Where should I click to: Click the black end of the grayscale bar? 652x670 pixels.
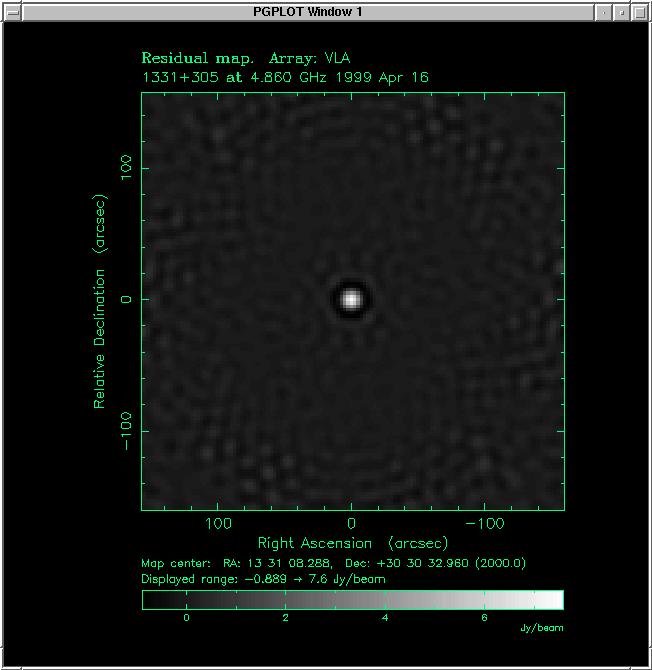[x=150, y=600]
